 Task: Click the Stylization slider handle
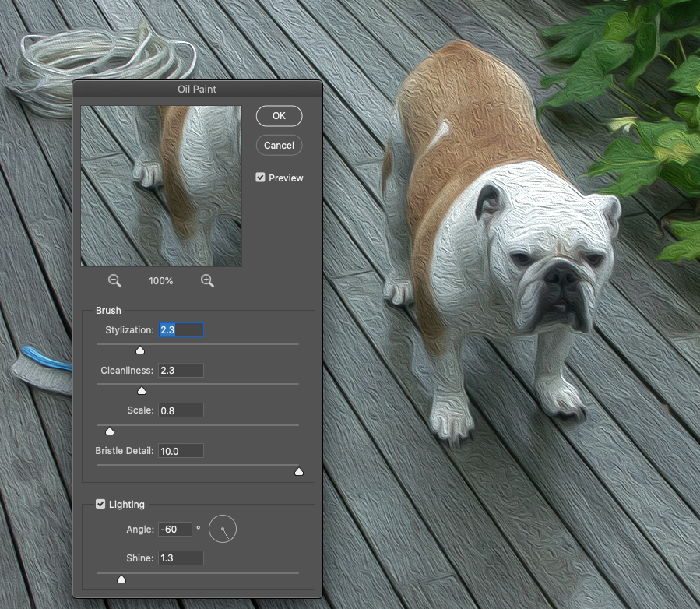[140, 350]
